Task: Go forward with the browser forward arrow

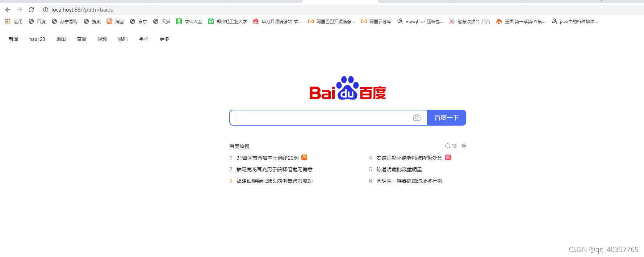Action: click(x=20, y=10)
